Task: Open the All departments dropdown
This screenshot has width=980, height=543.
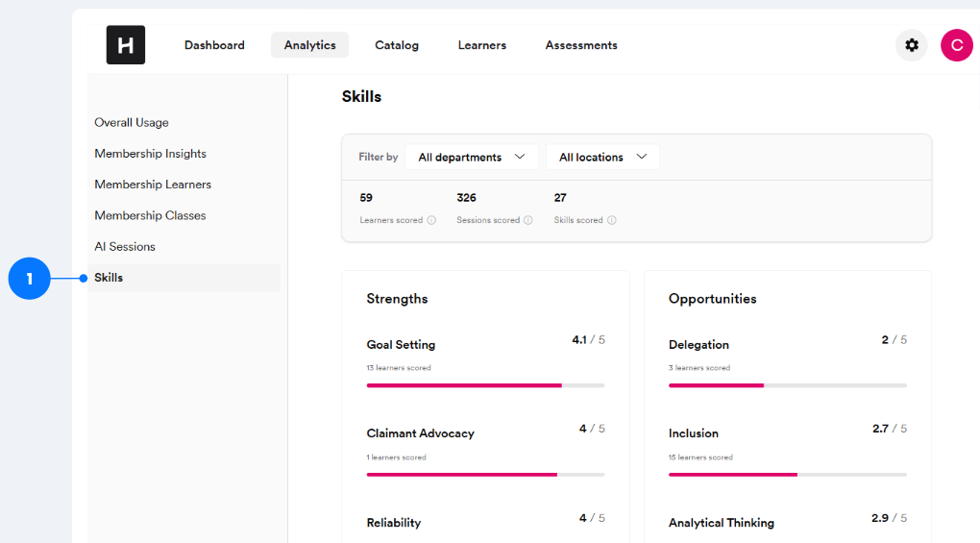Action: coord(472,157)
